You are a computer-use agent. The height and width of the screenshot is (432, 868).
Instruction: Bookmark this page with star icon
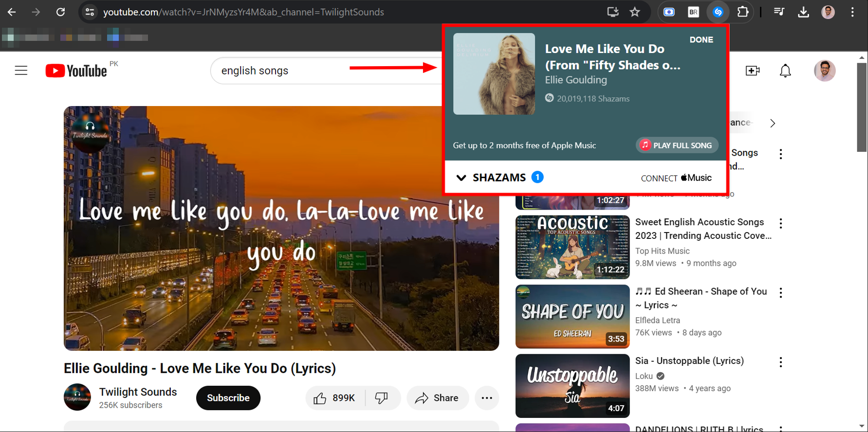point(635,12)
